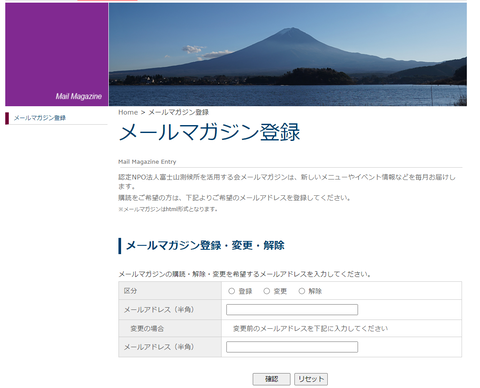Click the 変更前のメールアドレスを下記に入力してください text

tap(310, 329)
